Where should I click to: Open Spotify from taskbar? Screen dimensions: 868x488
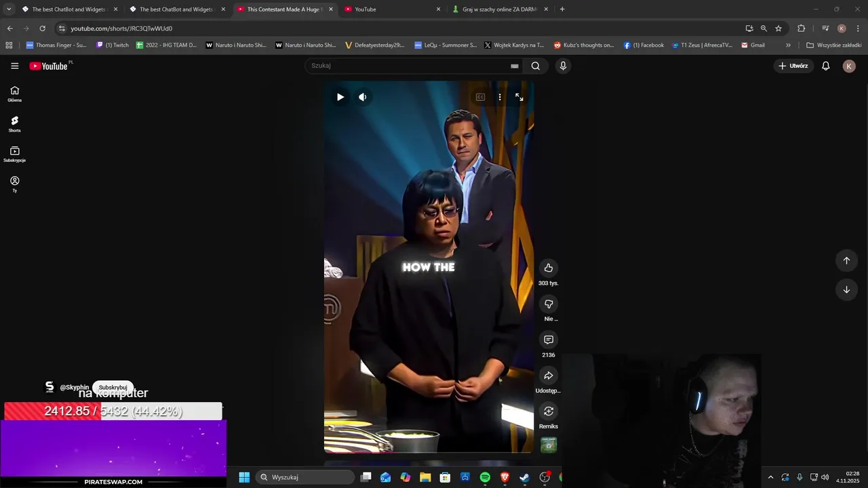[x=485, y=477]
